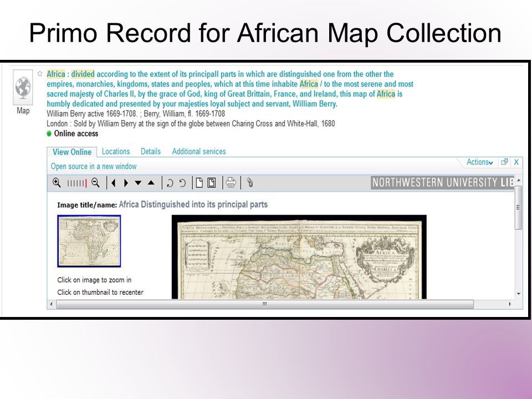Pan the map up with arrow

[151, 183]
